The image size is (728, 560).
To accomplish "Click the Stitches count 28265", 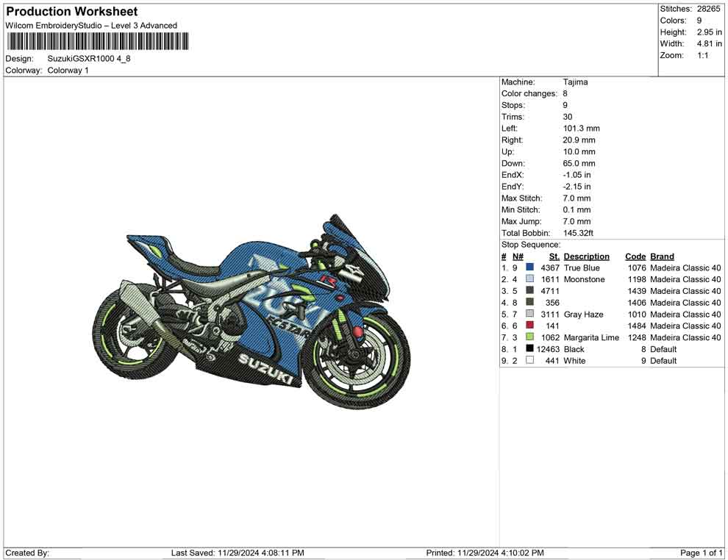I will coord(708,9).
